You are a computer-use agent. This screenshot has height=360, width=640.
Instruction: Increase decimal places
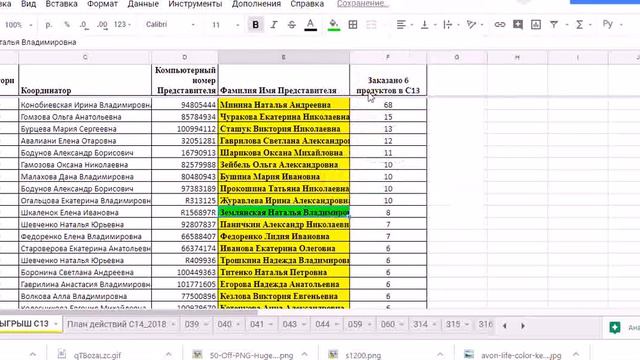tap(102, 25)
